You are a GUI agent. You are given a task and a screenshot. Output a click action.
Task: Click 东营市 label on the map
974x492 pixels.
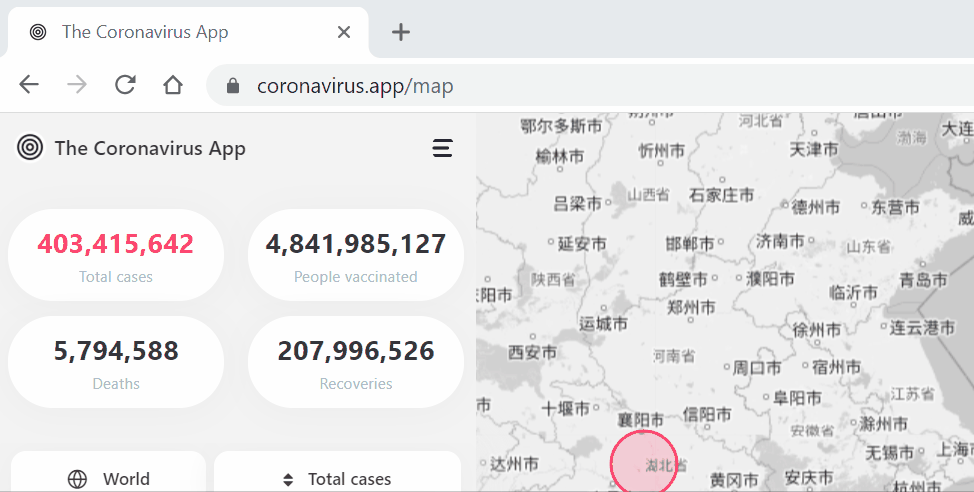pos(895,207)
